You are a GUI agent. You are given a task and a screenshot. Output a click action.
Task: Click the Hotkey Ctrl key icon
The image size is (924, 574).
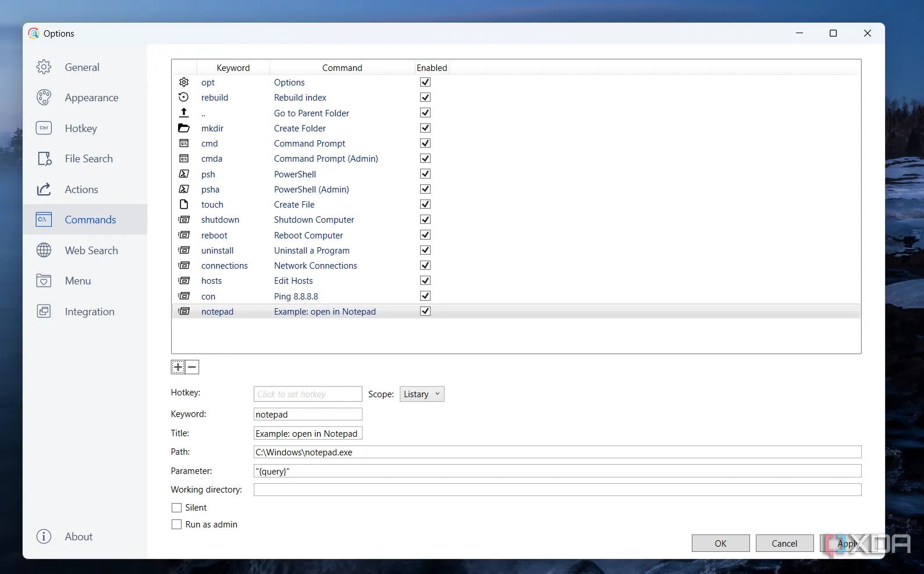[44, 128]
